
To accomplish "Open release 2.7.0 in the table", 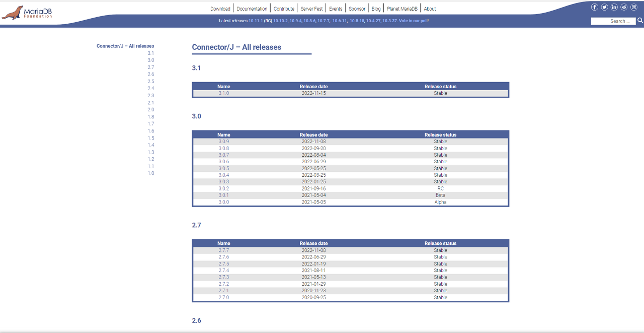I will pyautogui.click(x=223, y=298).
